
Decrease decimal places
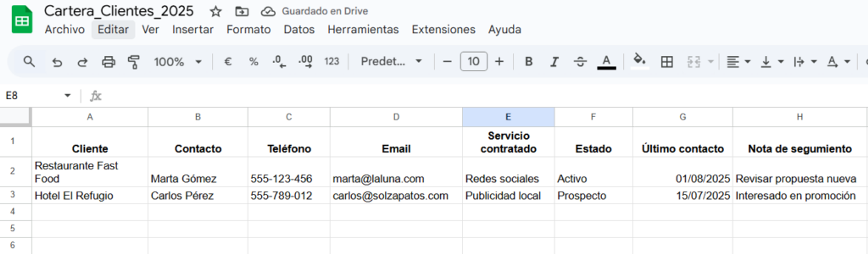279,62
